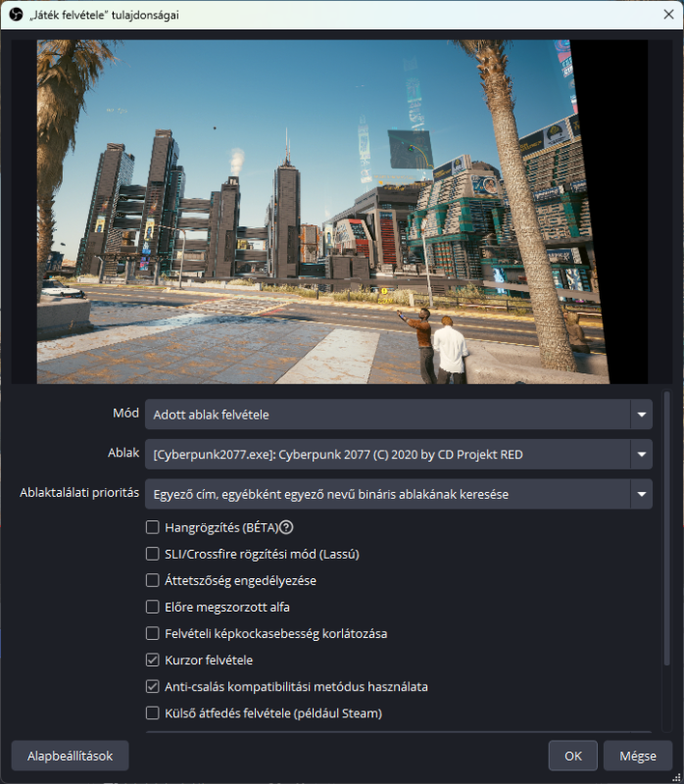Select the 'Adott ablak felvétele' combo box

[399, 415]
